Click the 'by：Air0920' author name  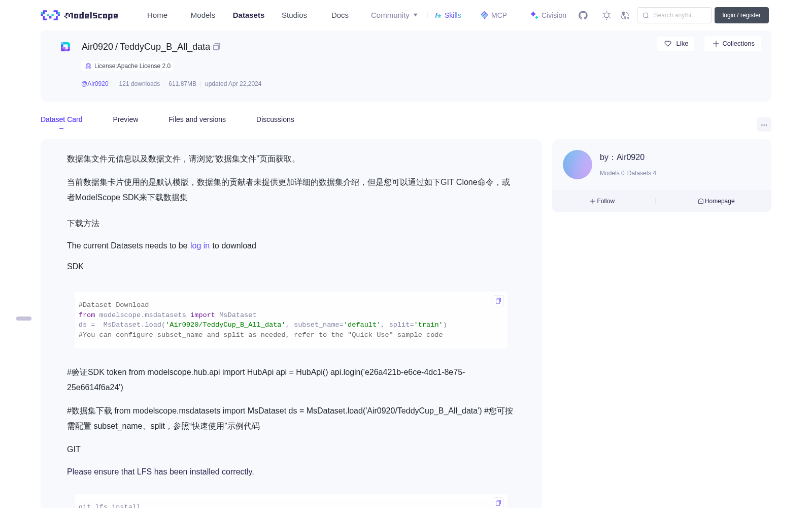tap(622, 157)
